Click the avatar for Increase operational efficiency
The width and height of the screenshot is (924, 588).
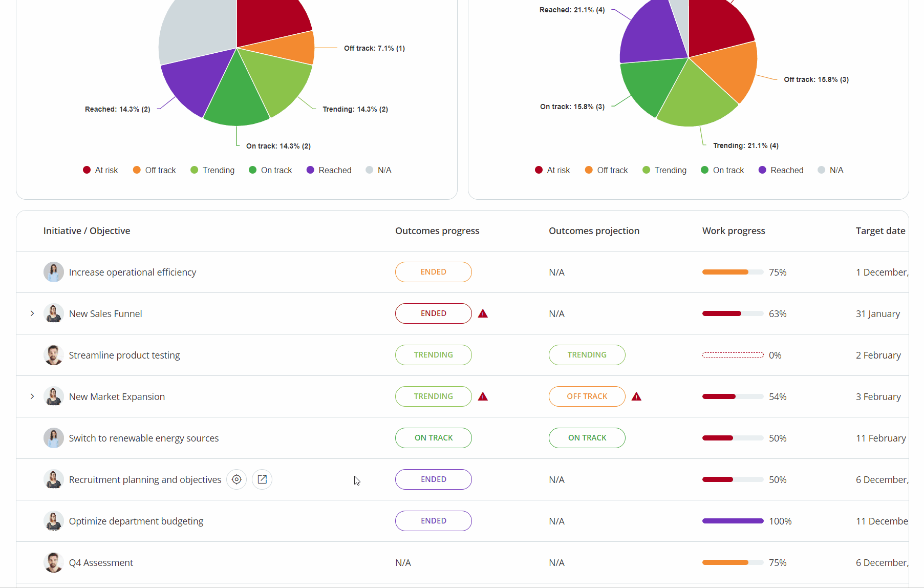pos(53,271)
